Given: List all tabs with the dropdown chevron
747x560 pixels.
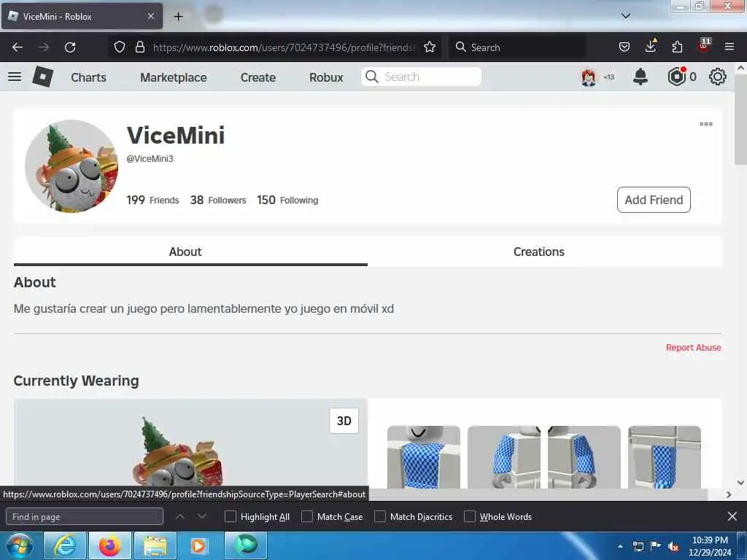Looking at the screenshot, I should coord(625,16).
